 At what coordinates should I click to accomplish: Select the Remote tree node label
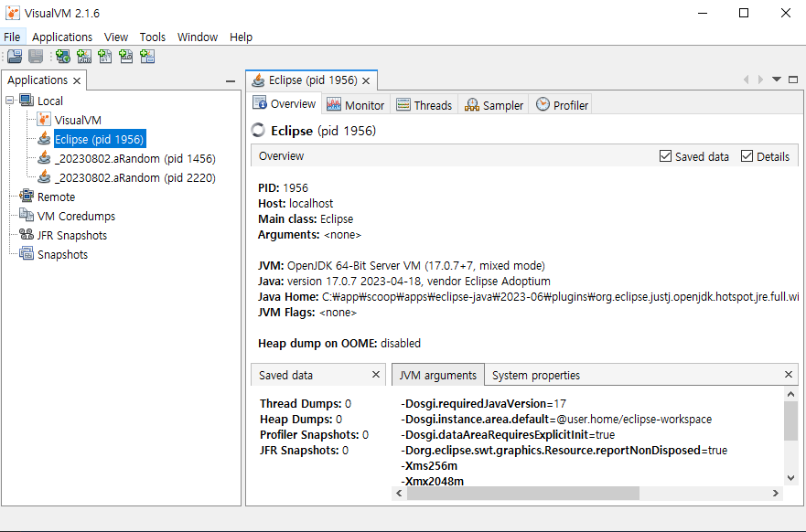coord(56,197)
